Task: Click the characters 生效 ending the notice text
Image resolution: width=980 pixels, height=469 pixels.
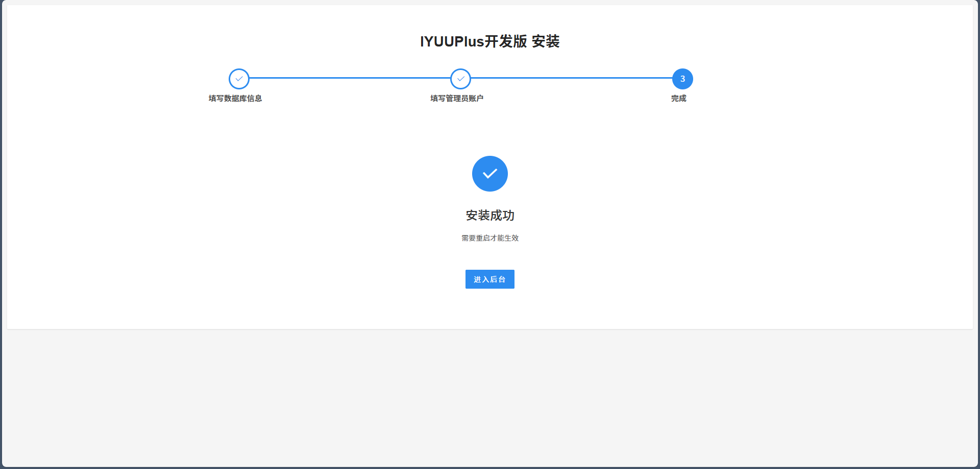Action: point(511,238)
